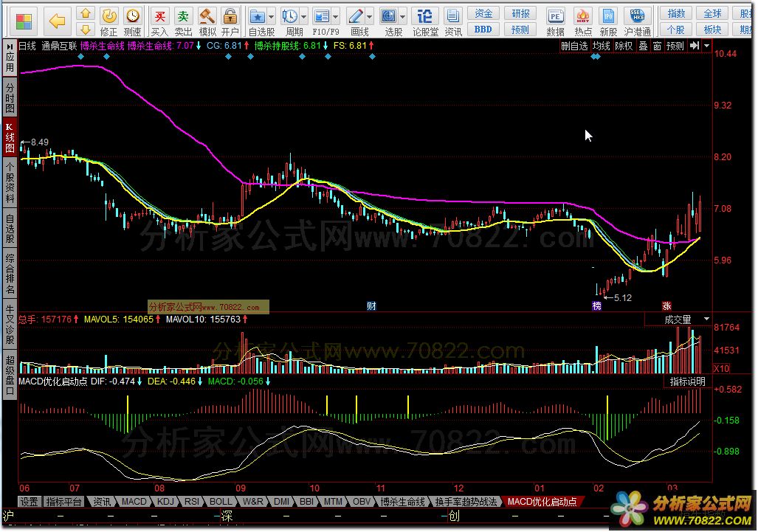The width and height of the screenshot is (758, 532).
Task: Click the 全球 global button
Action: [x=712, y=13]
